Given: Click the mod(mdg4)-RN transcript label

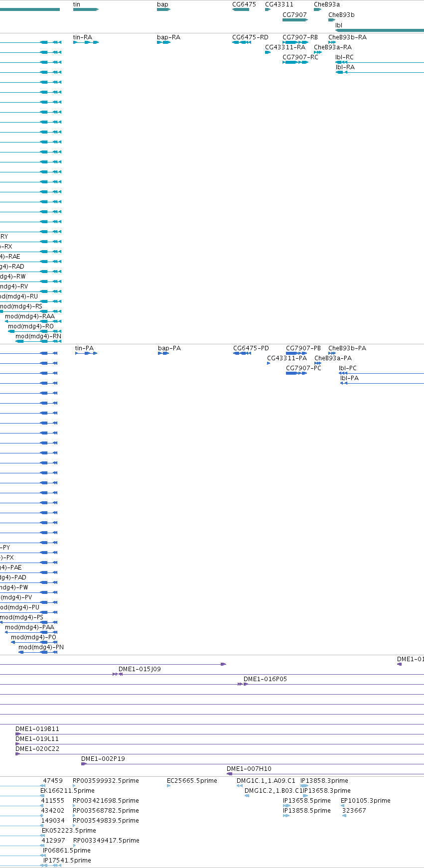Looking at the screenshot, I should [x=38, y=336].
